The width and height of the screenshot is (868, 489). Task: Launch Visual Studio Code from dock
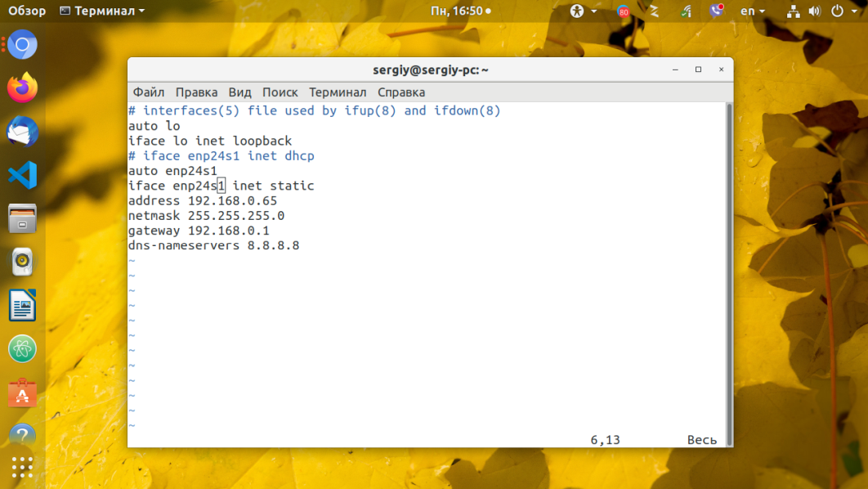[23, 174]
